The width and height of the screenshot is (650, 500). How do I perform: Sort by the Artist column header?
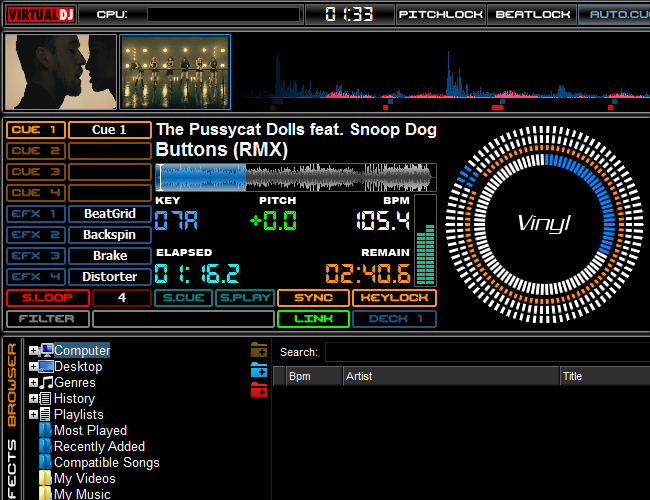click(x=451, y=376)
